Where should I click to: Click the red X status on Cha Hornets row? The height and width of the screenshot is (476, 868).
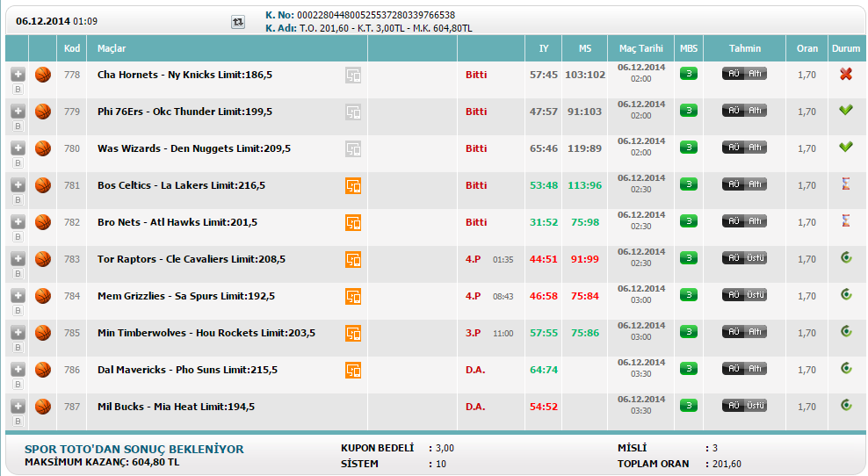click(846, 74)
